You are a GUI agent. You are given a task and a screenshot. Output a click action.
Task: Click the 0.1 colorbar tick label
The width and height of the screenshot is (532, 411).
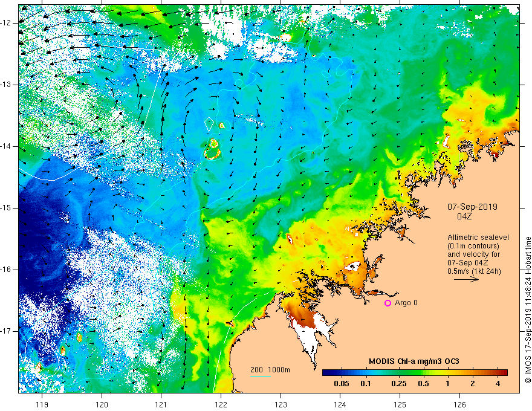[365, 384]
